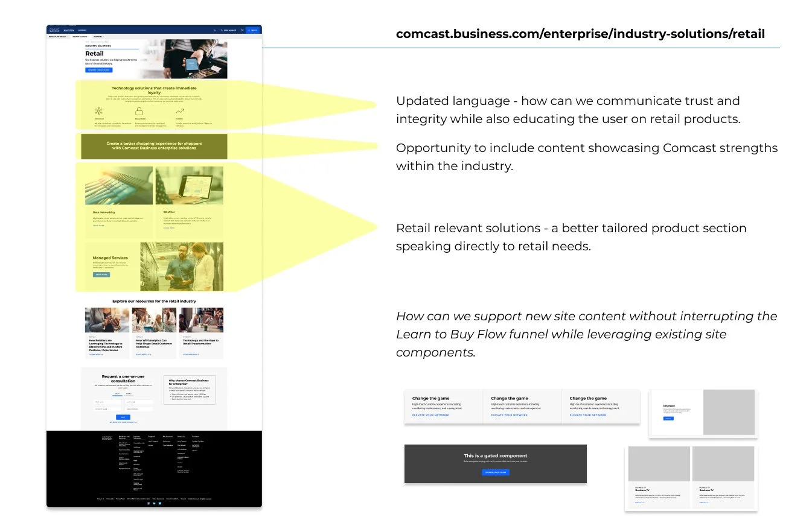
Task: Click the Learn More link under SD-WAN
Action: point(168,228)
